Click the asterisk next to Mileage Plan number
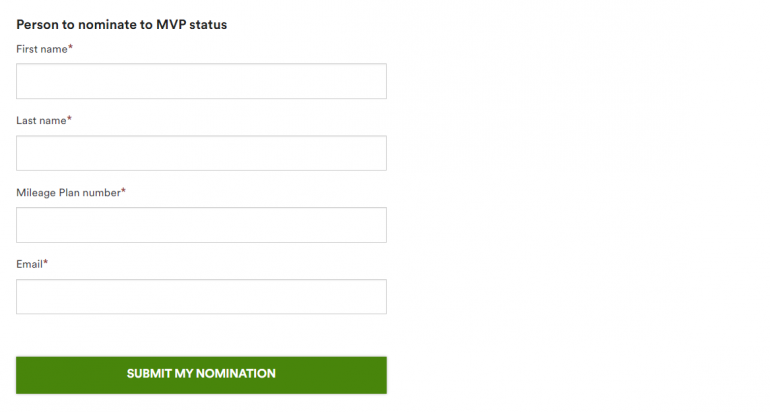Viewport: 770px width, 412px height. click(x=124, y=191)
